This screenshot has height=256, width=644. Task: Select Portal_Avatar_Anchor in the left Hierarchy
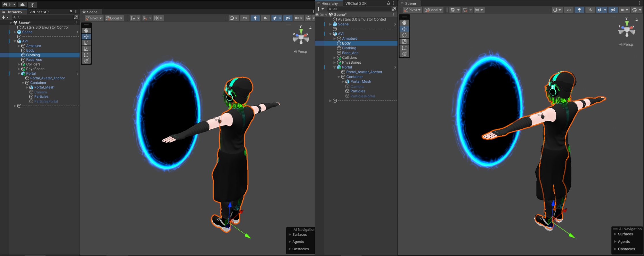click(x=48, y=78)
